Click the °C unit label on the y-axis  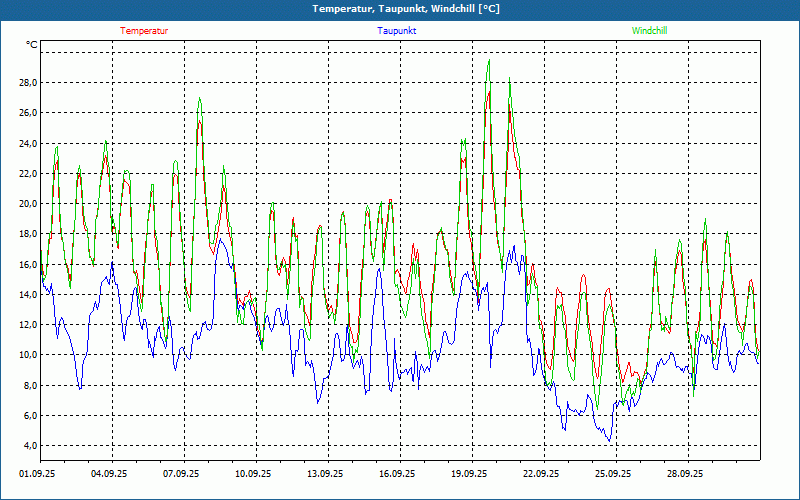31,45
